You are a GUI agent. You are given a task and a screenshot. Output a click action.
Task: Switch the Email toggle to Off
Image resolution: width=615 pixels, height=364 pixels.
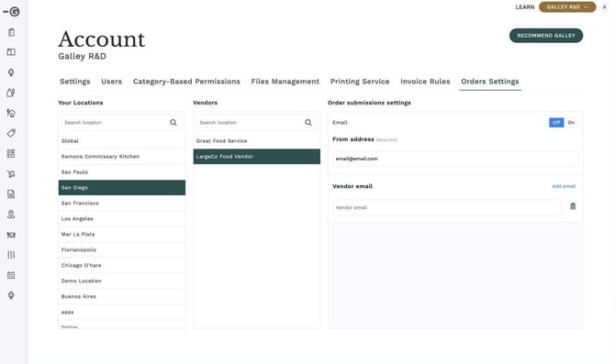[556, 123]
